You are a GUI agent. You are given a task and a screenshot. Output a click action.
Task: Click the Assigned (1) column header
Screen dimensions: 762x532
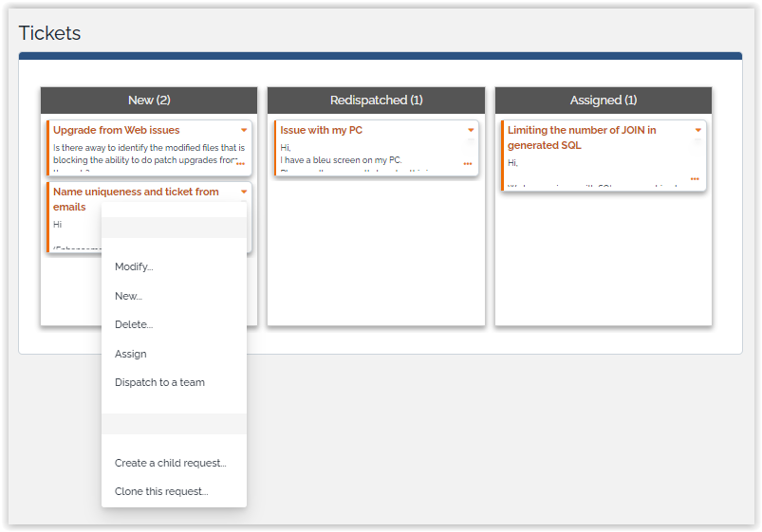pyautogui.click(x=604, y=100)
